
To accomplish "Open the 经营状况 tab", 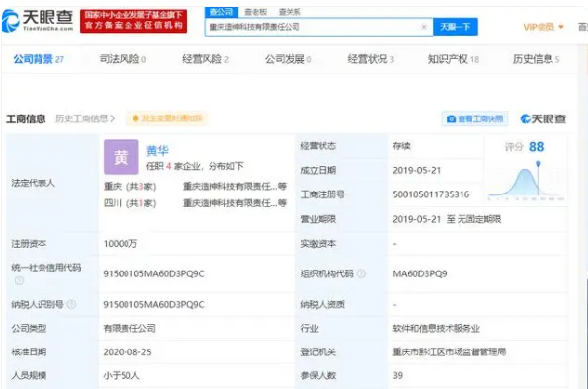I will click(371, 59).
